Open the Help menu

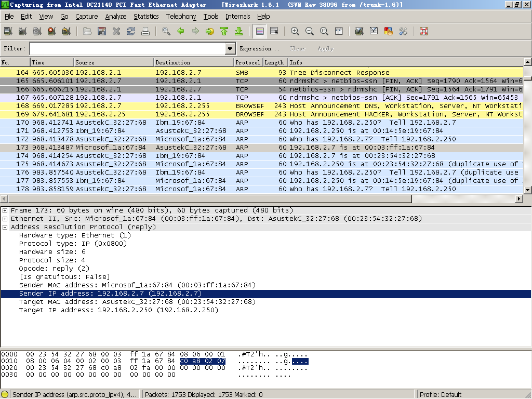[x=263, y=17]
